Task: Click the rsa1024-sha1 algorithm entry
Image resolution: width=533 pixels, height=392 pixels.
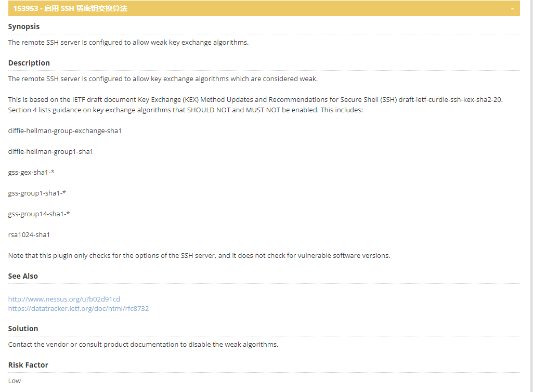Action: tap(29, 234)
